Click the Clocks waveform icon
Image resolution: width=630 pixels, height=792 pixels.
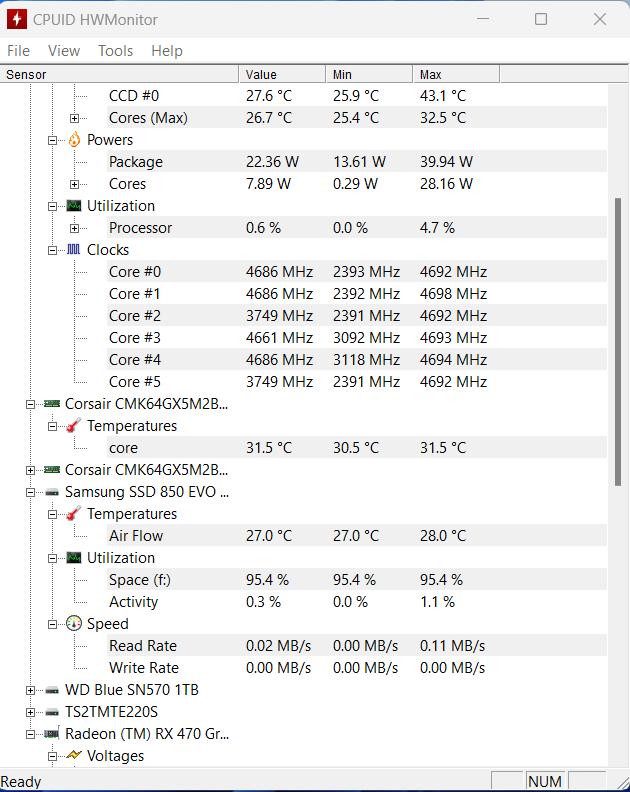click(74, 250)
